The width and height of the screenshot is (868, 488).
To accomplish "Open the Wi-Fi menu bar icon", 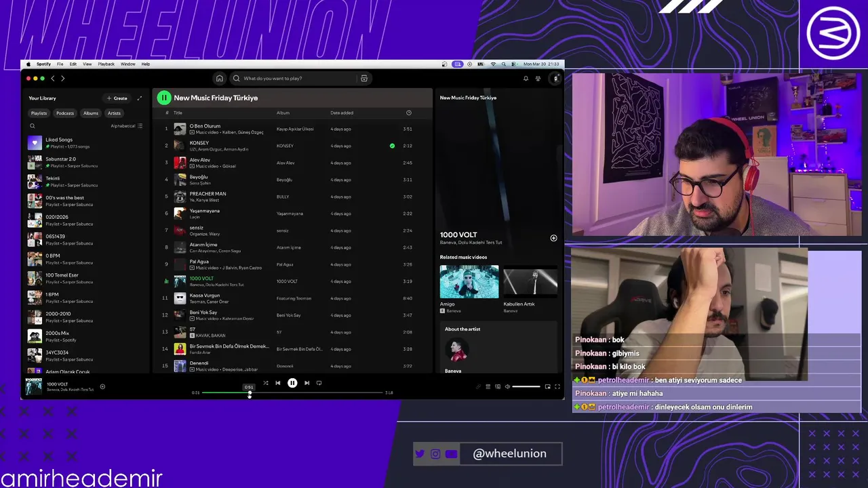I will click(493, 64).
